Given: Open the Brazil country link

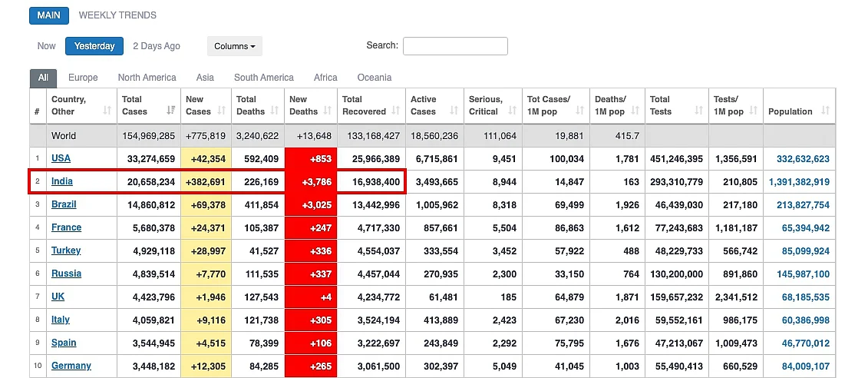Looking at the screenshot, I should point(64,204).
